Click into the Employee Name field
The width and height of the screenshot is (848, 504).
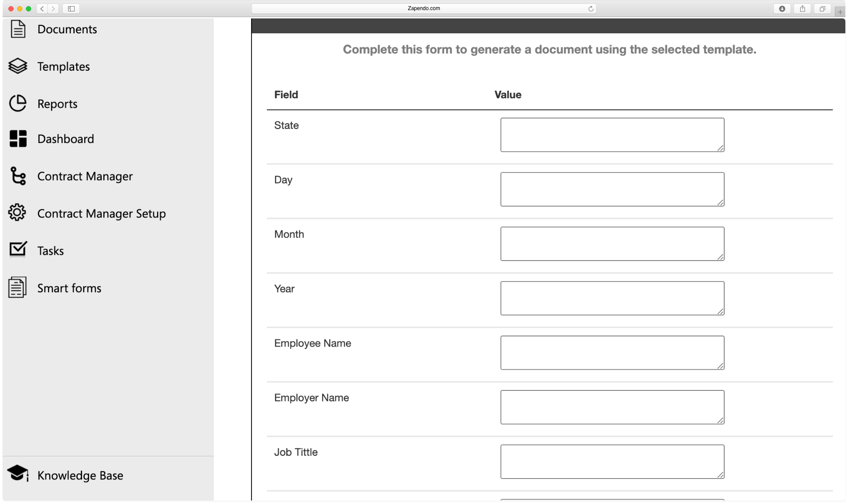click(x=612, y=353)
